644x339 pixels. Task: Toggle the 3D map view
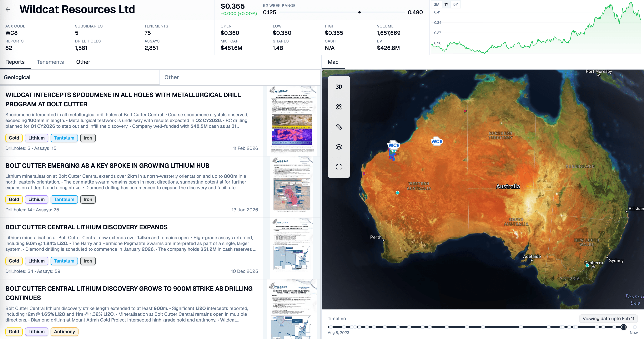tap(339, 87)
